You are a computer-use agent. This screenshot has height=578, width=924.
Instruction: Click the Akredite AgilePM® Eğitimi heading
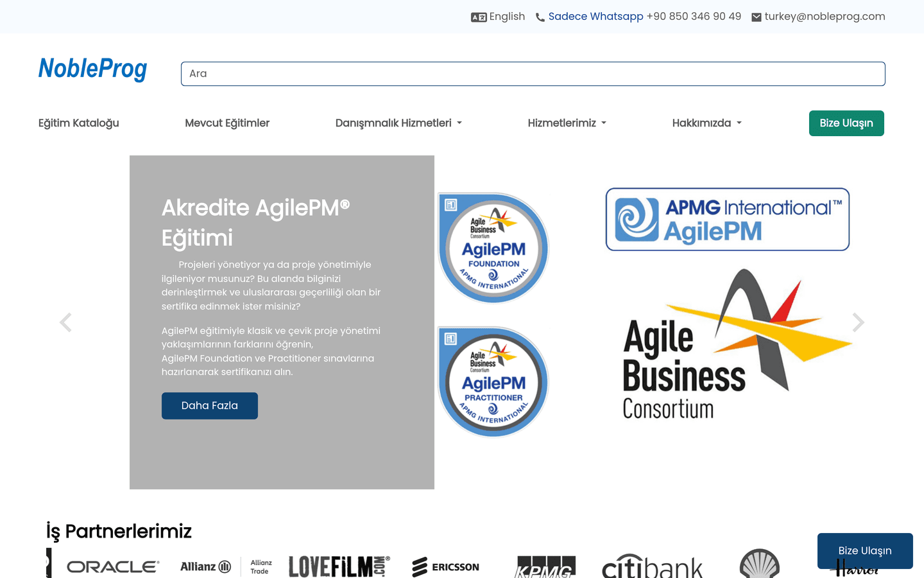pyautogui.click(x=256, y=223)
